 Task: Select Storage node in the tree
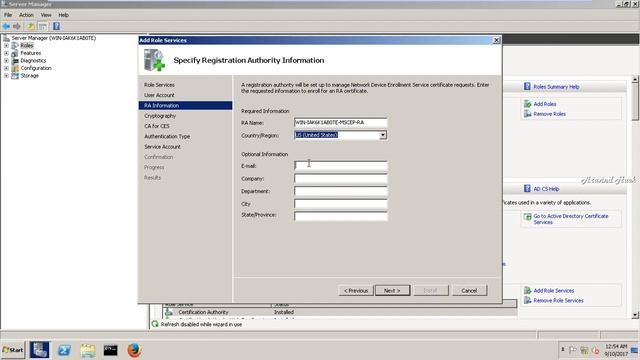pyautogui.click(x=29, y=76)
